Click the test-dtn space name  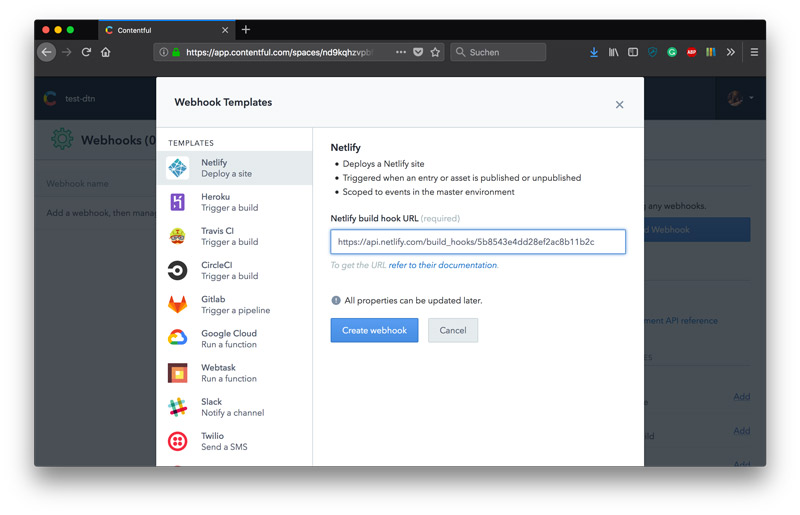(x=80, y=99)
